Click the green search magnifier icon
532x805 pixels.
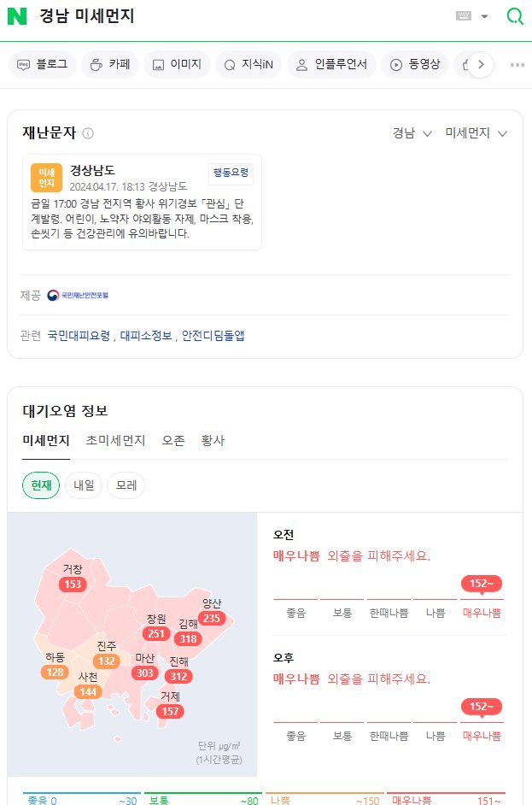click(515, 16)
